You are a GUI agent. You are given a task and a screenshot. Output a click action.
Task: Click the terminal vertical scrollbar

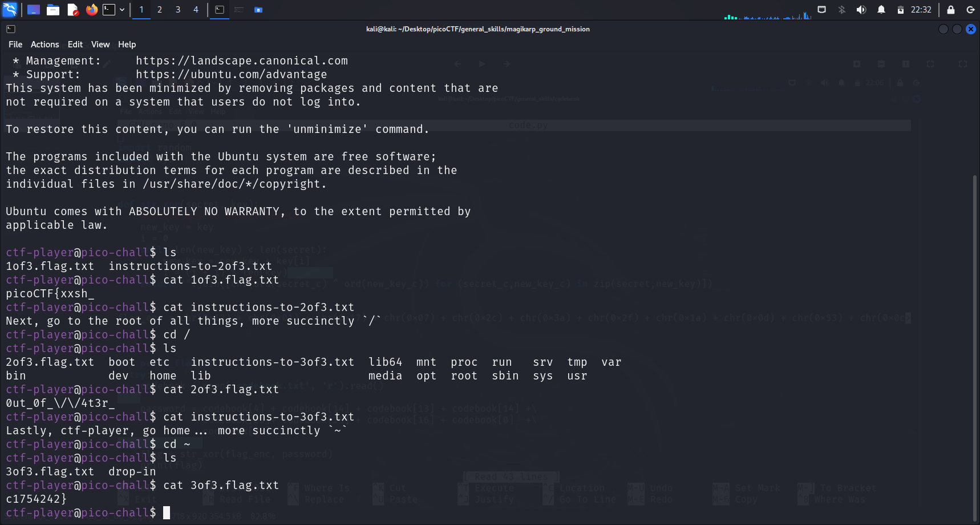(x=975, y=342)
